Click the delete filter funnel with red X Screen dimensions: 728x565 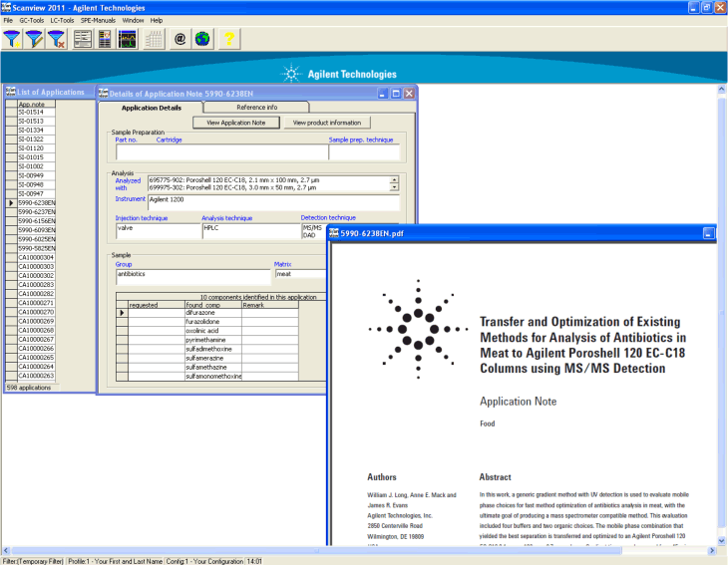point(57,40)
